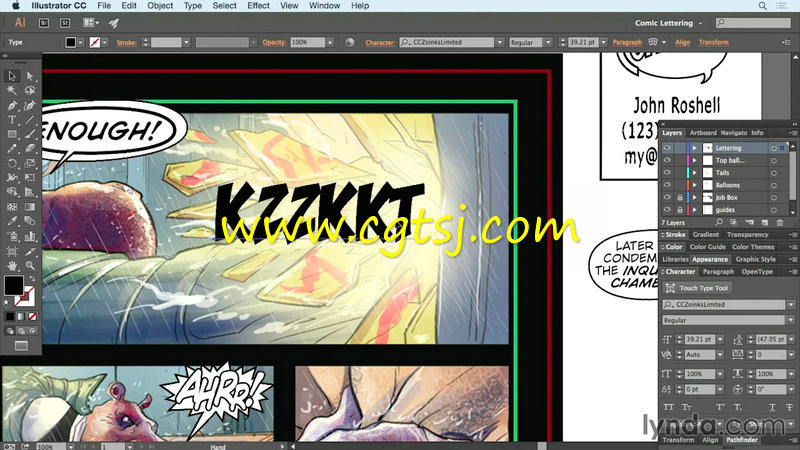Toggle visibility of the guides layer
800x450 pixels.
667,210
